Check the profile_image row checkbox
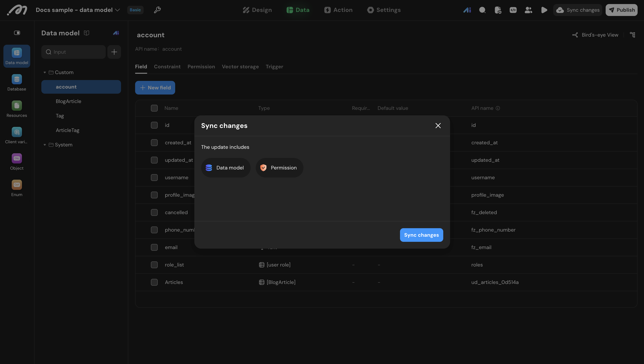Image resolution: width=644 pixels, height=364 pixels. [x=154, y=195]
